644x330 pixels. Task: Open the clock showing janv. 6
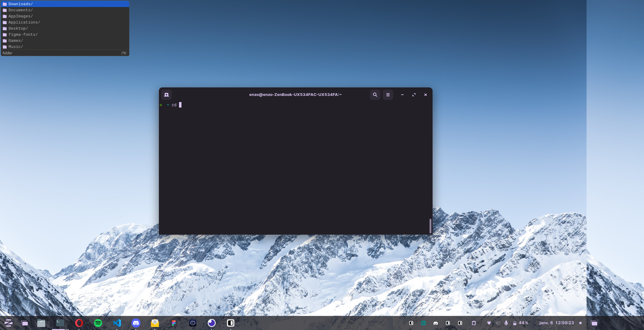point(557,323)
